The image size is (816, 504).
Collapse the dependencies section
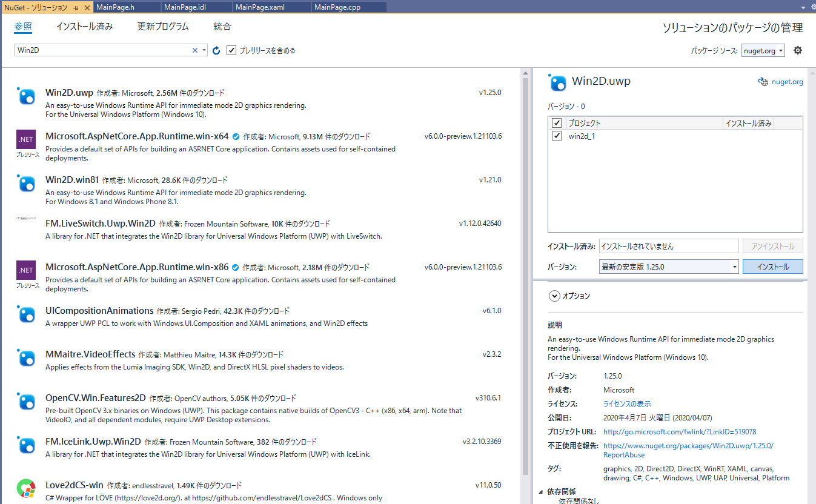[x=540, y=492]
